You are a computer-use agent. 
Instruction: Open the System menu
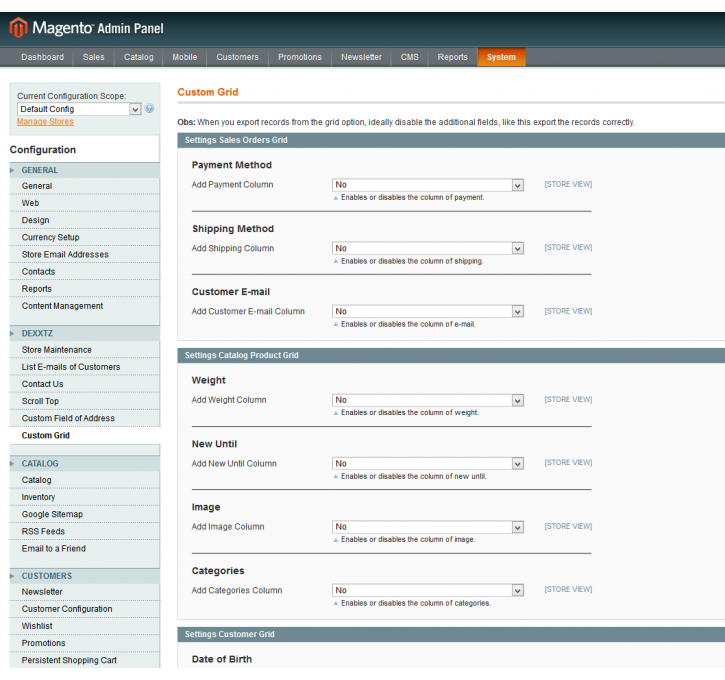[x=501, y=57]
